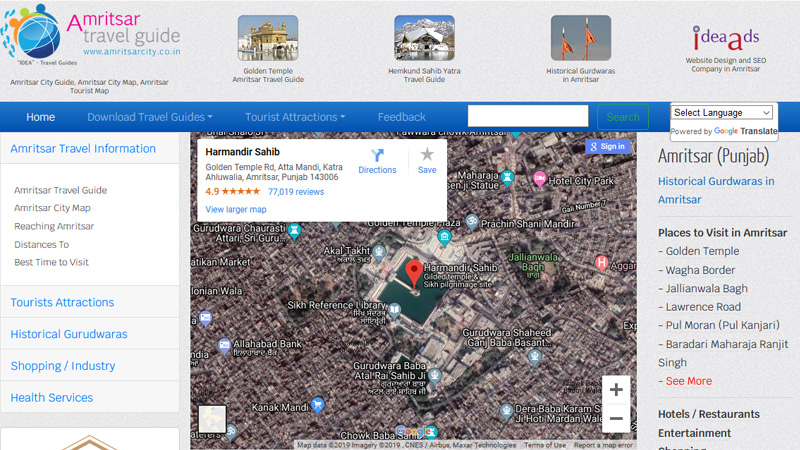Image resolution: width=800 pixels, height=450 pixels.
Task: Switch map layer via bottom-left thumbnail
Action: (x=212, y=419)
